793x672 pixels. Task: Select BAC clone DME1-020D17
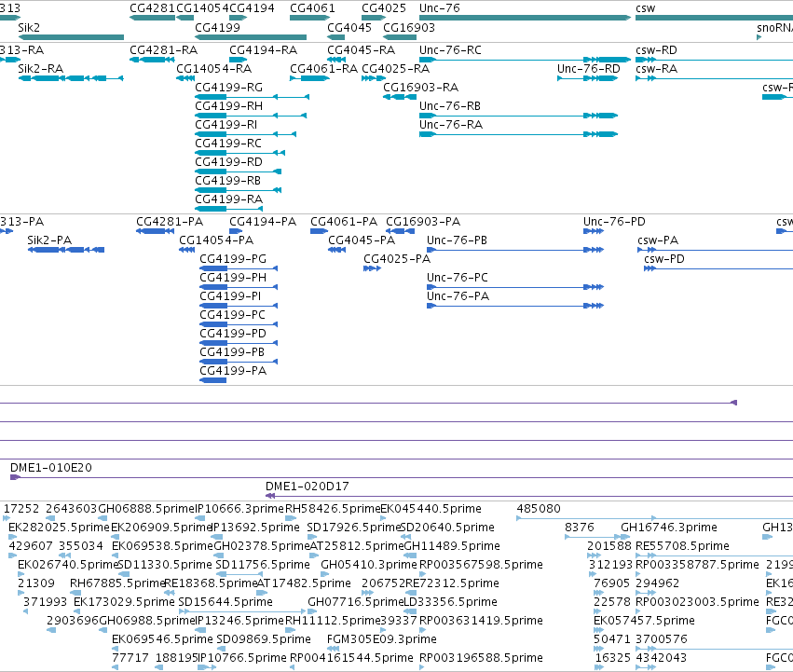[529, 496]
